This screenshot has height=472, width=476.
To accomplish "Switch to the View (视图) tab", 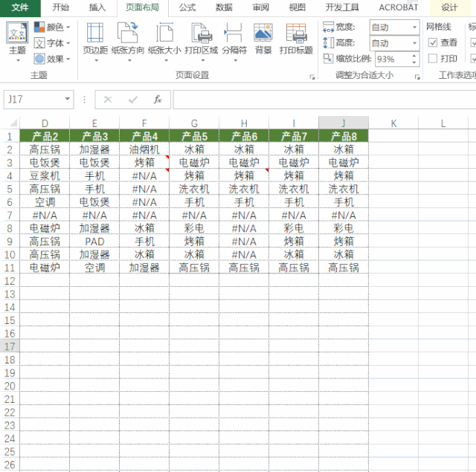I will tap(297, 7).
